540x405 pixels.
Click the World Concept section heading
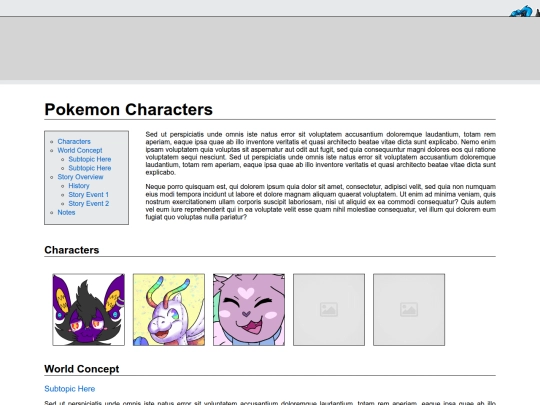(x=82, y=369)
